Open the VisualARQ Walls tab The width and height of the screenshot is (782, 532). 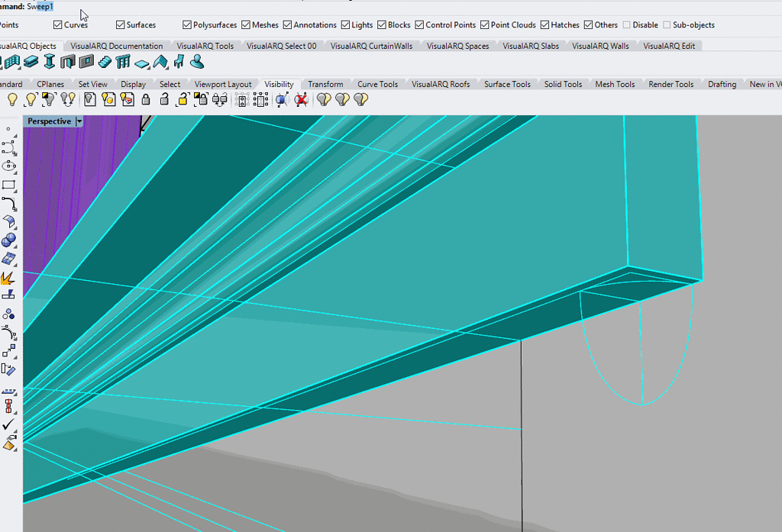600,45
